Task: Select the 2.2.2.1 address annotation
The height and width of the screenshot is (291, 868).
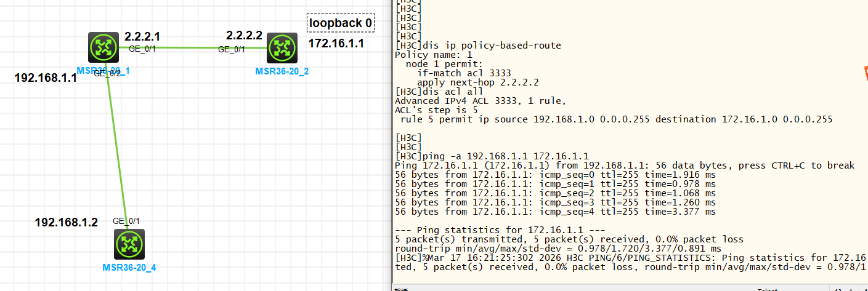Action: (142, 36)
